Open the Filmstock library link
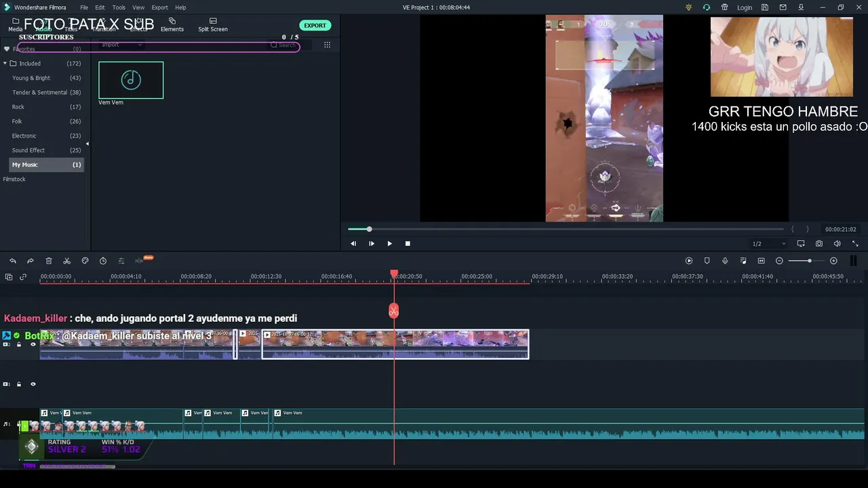This screenshot has width=868, height=488. pyautogui.click(x=14, y=179)
